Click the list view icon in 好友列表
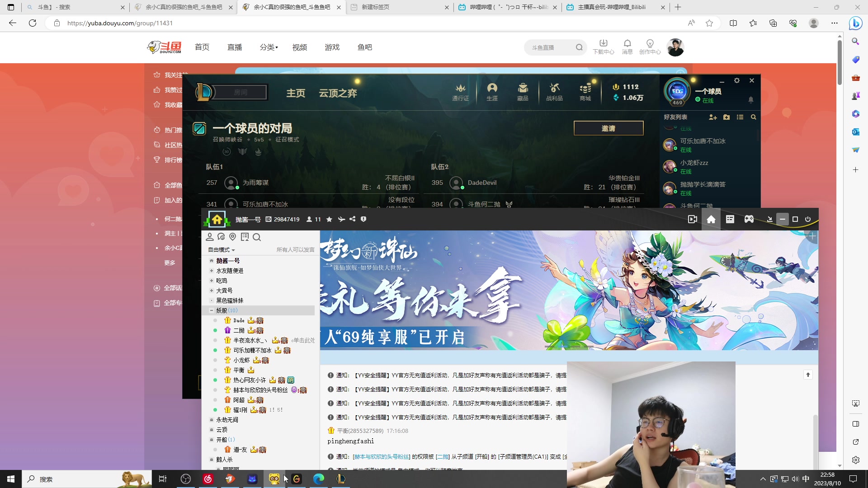Viewport: 868px width, 488px height. click(x=740, y=117)
